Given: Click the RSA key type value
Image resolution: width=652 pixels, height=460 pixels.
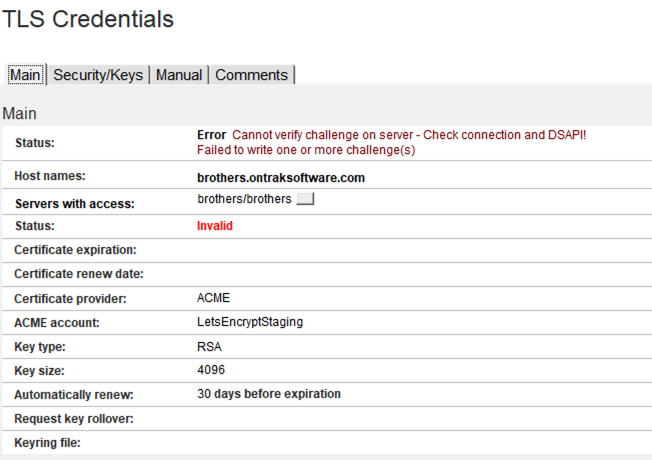Looking at the screenshot, I should pos(209,346).
